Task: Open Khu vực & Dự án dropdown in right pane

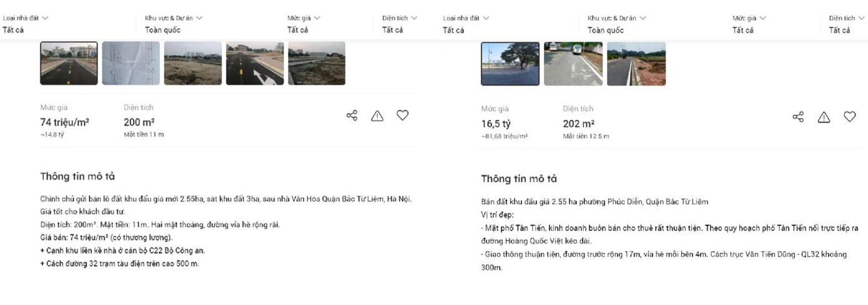Action: pyautogui.click(x=617, y=23)
